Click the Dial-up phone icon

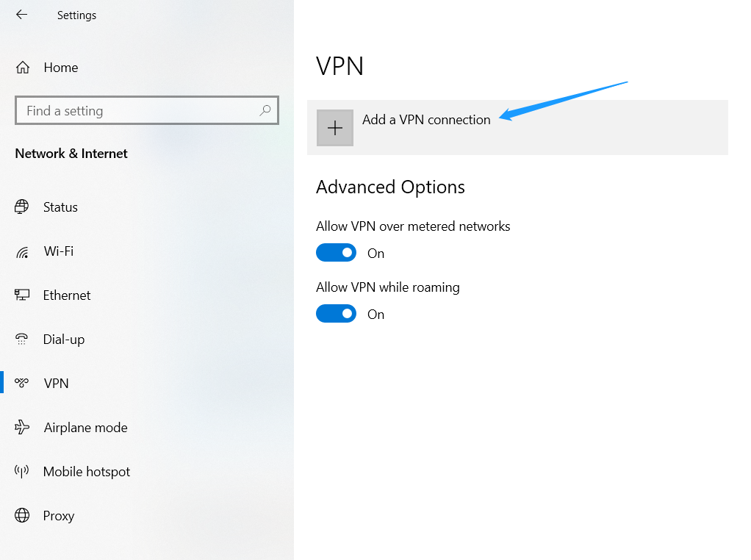[x=21, y=340]
